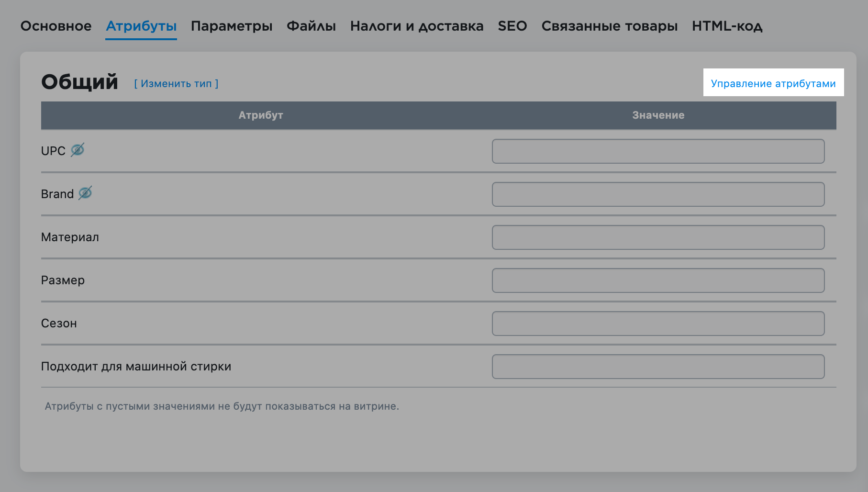Switch to the Параметры tab

(232, 26)
